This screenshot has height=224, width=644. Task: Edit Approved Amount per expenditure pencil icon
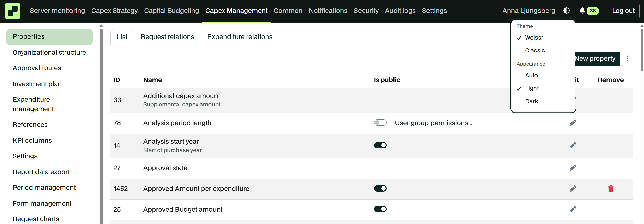(573, 189)
